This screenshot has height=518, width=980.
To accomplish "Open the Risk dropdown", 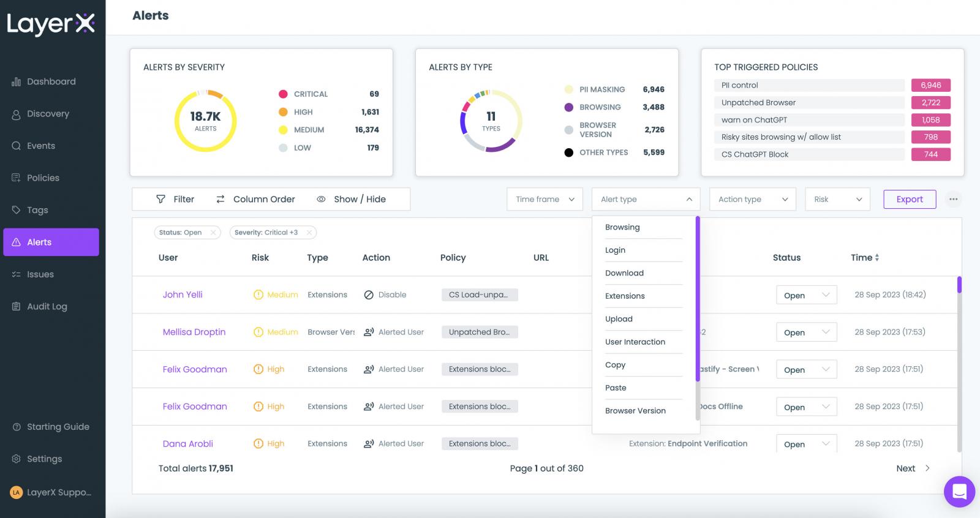I will tap(837, 199).
